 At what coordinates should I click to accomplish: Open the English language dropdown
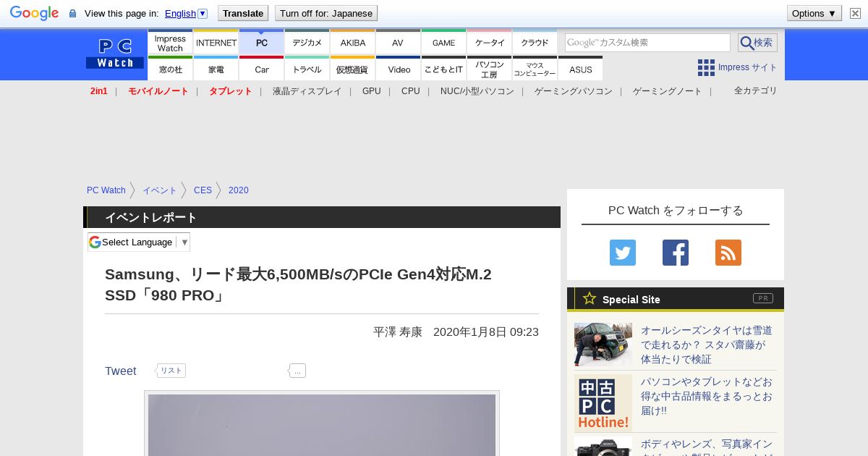click(x=186, y=13)
